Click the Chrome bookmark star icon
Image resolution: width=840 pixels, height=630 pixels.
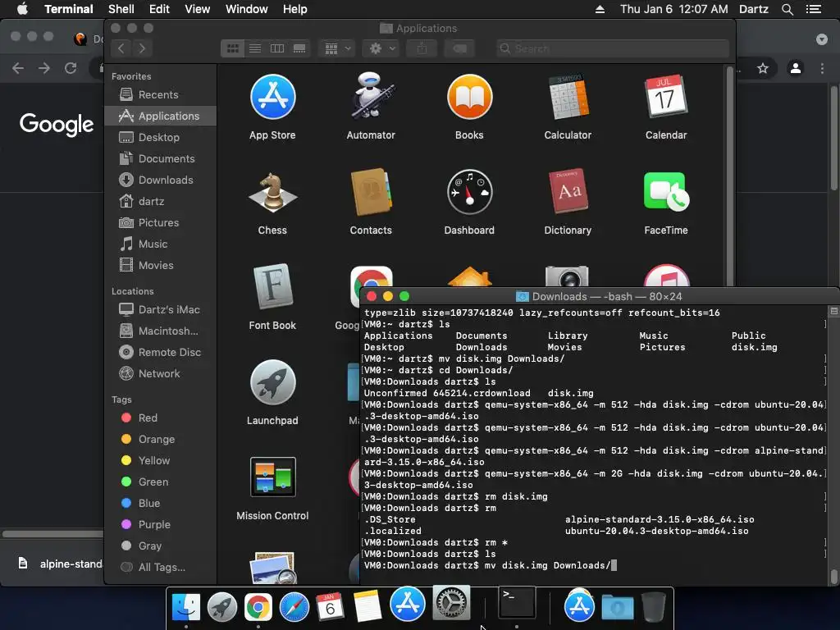pyautogui.click(x=763, y=68)
